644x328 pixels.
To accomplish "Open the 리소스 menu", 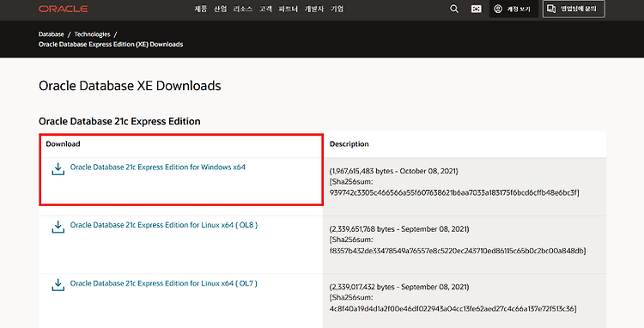I will 243,9.
